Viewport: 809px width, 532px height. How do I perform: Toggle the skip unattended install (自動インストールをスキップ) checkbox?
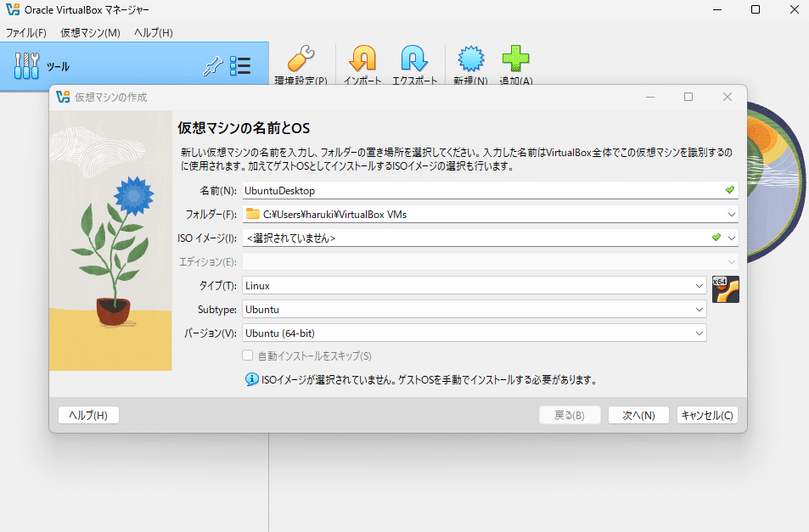(x=248, y=356)
